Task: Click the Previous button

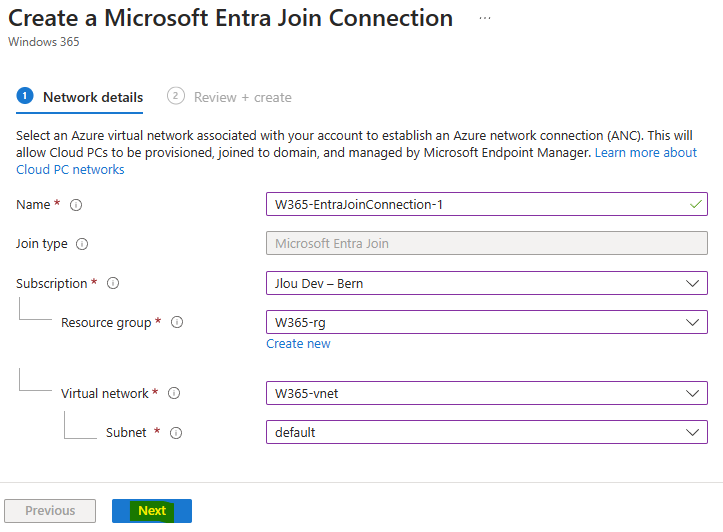Action: tap(50, 511)
